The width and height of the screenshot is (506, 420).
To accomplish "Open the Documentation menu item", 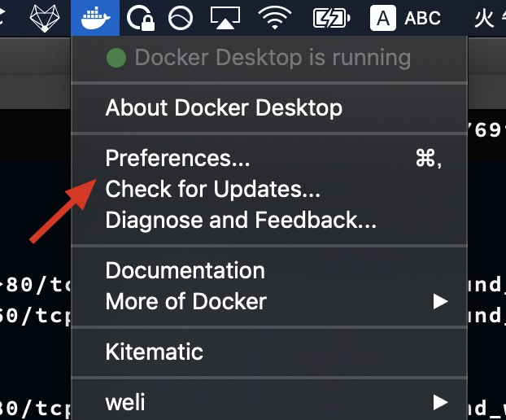I will tap(269, 270).
